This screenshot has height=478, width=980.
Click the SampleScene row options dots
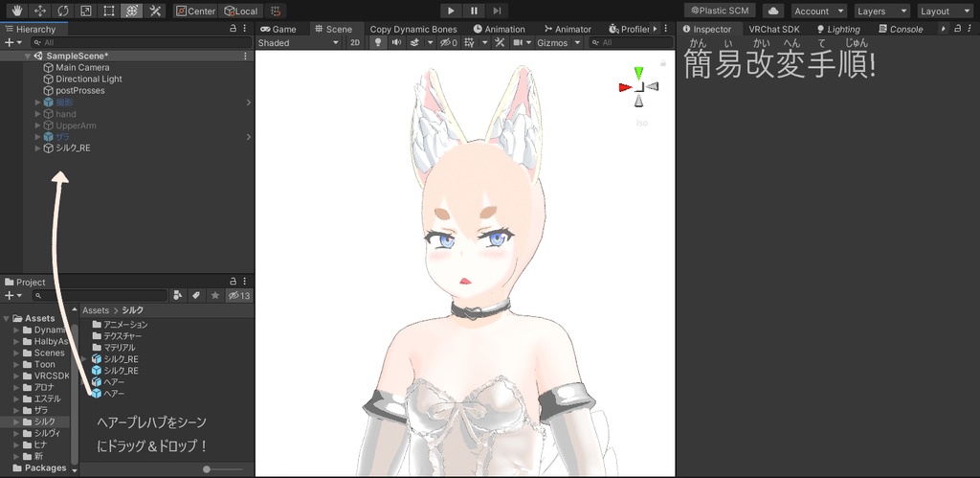[x=244, y=56]
